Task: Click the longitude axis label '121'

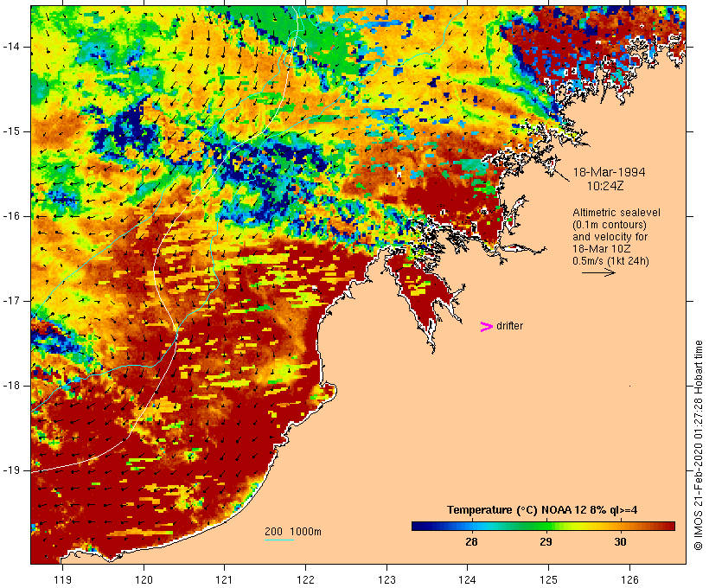Action: [x=224, y=579]
